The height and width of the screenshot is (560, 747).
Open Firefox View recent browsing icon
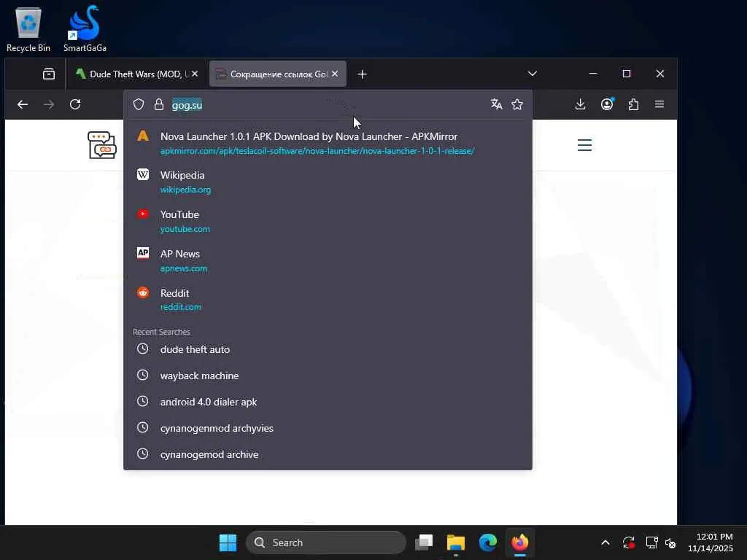(49, 74)
